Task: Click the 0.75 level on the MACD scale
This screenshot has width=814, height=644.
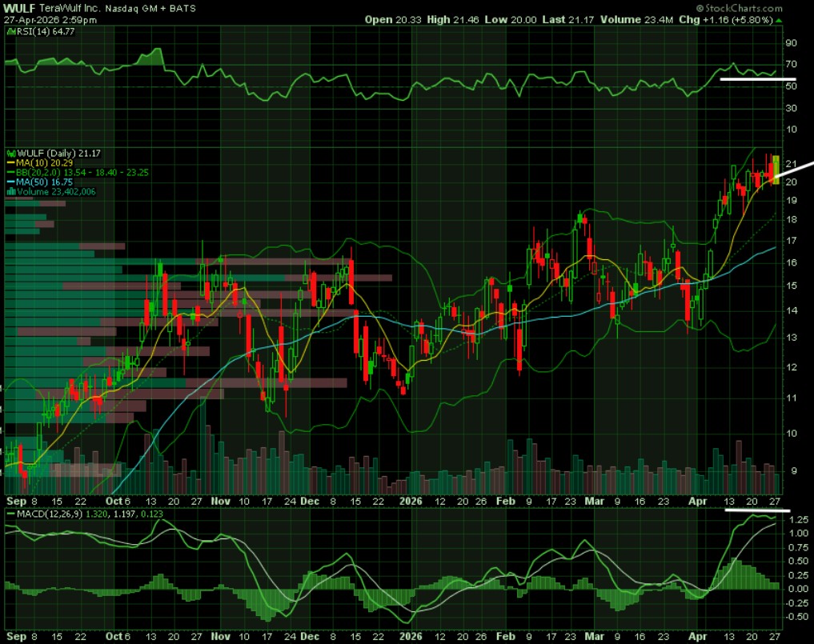Action: click(x=799, y=547)
